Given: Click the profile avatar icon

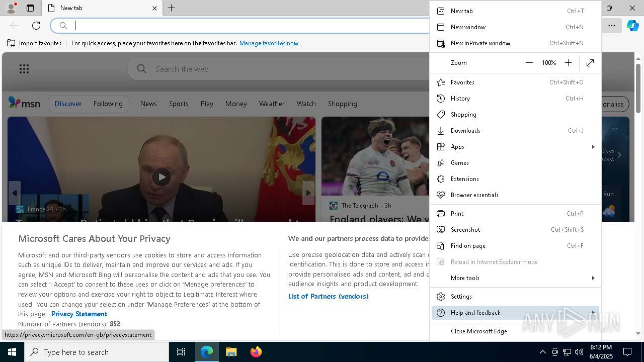Looking at the screenshot, I should 11,8.
